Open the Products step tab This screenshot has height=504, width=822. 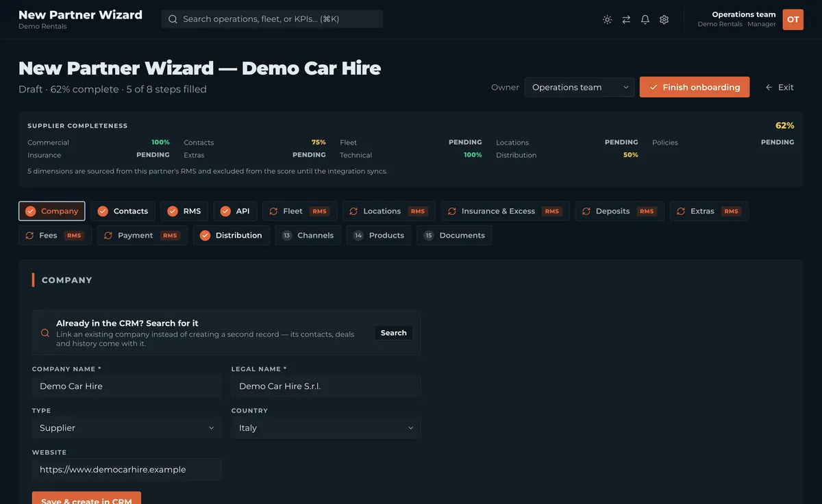point(378,235)
